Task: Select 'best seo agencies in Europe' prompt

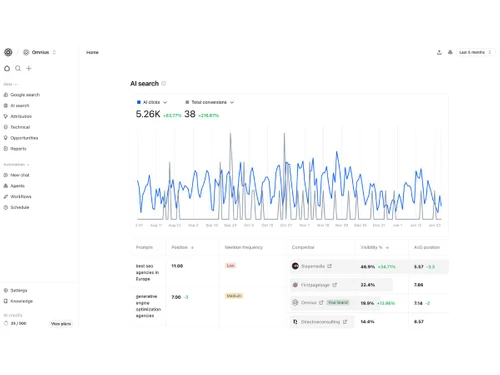Action: (147, 272)
